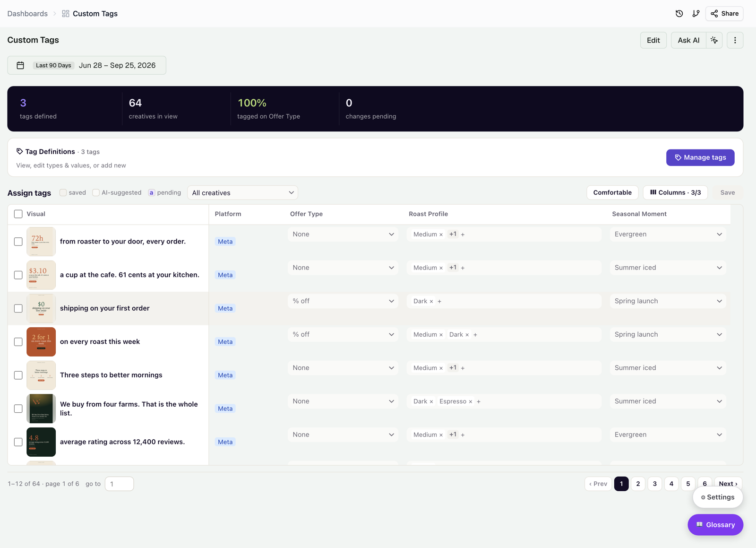Select checkbox for 'a cup at the cafe' row

tap(18, 275)
